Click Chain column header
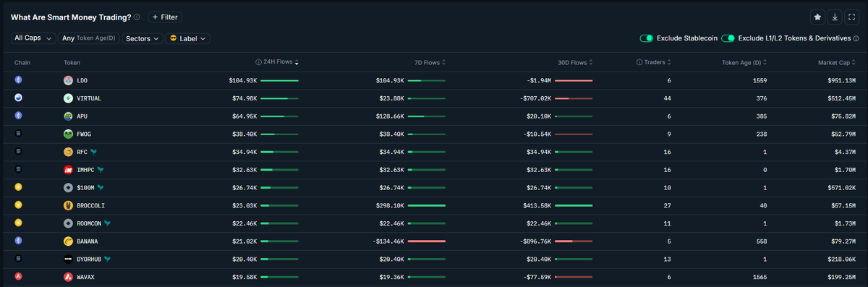 22,62
